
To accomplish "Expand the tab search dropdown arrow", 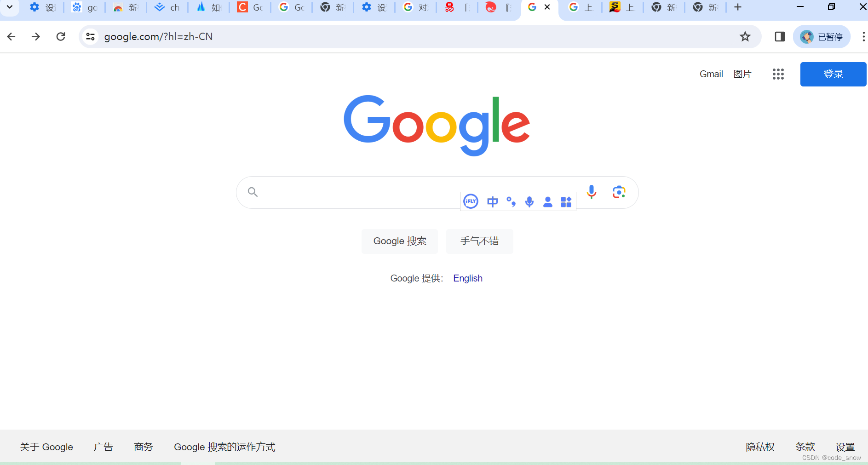I will coord(9,7).
